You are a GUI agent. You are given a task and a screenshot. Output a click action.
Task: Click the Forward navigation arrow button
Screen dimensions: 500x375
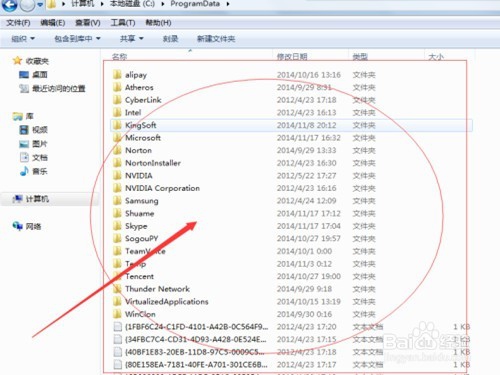coord(27,5)
